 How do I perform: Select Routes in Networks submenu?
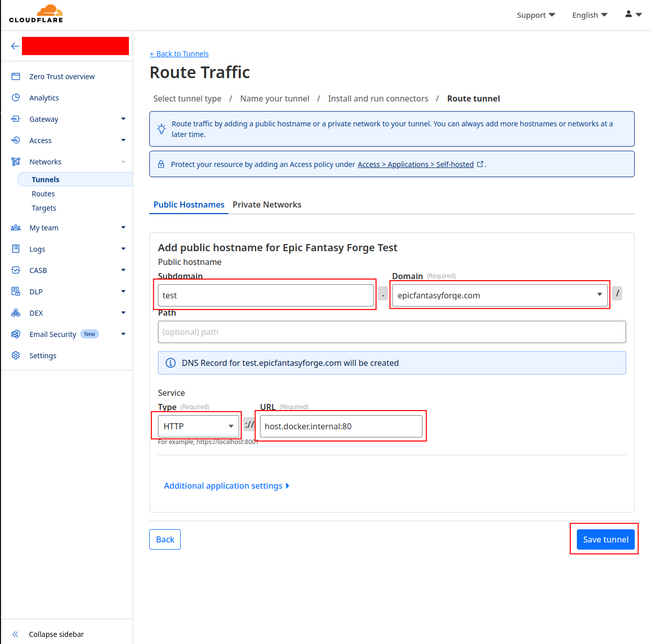coord(43,194)
